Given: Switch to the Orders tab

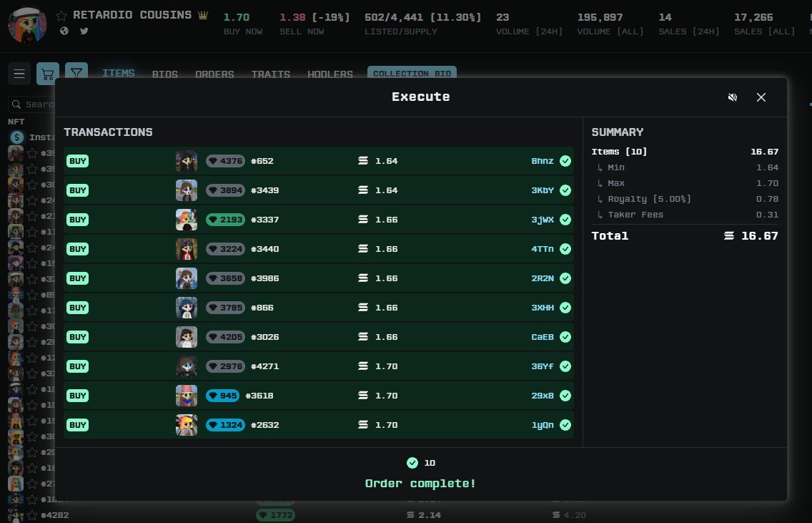Looking at the screenshot, I should pyautogui.click(x=214, y=74).
